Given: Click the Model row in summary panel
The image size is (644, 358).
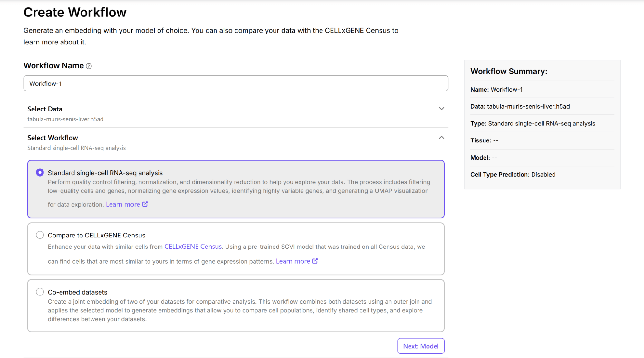Looking at the screenshot, I should tap(483, 158).
